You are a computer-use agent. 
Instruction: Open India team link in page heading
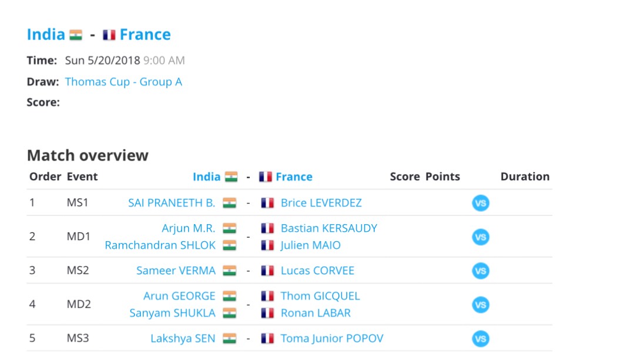click(46, 35)
